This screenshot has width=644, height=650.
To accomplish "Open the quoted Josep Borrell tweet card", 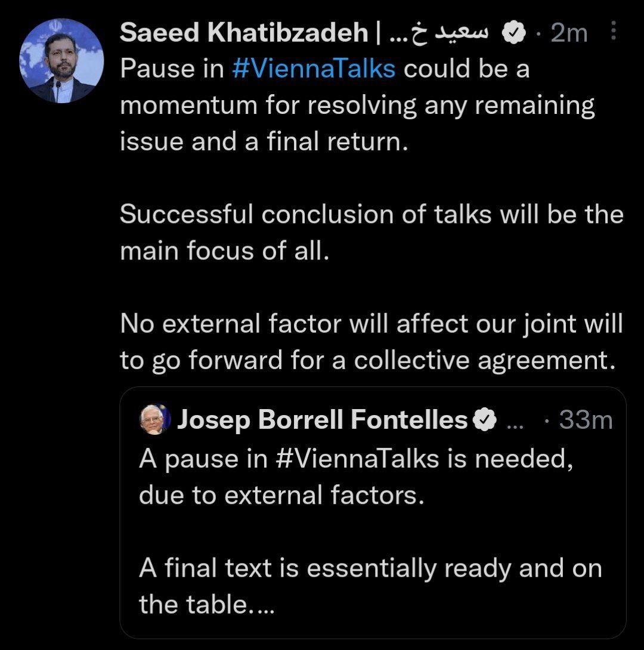I will pyautogui.click(x=373, y=513).
